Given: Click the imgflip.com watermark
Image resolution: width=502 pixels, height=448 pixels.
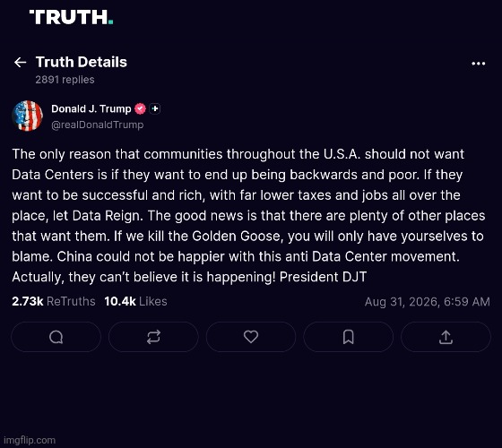Looking at the screenshot, I should pos(30,440).
